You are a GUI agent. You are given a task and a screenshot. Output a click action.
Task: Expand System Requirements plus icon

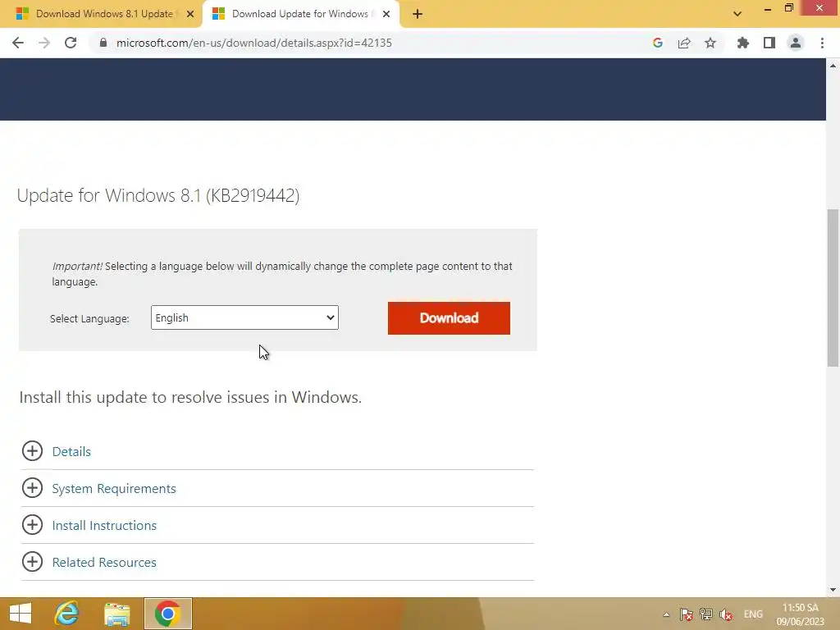tap(32, 488)
